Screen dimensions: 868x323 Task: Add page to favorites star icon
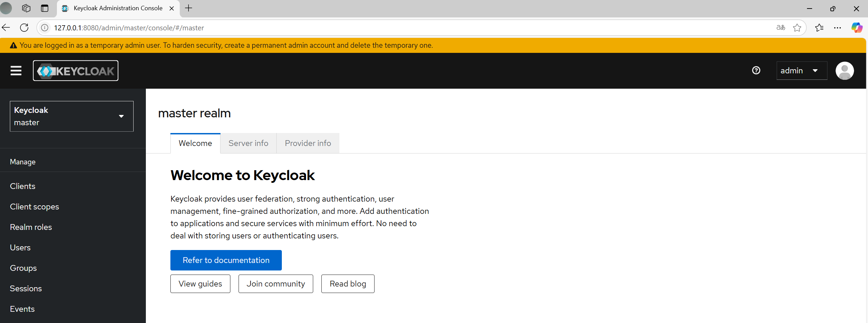click(x=797, y=28)
